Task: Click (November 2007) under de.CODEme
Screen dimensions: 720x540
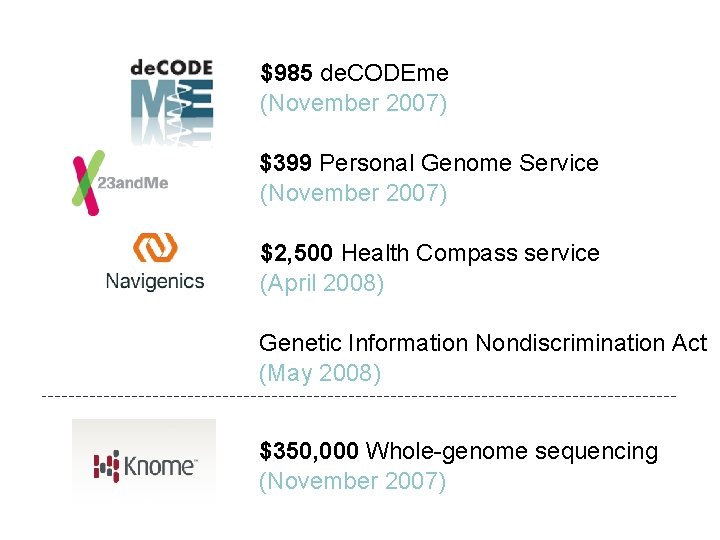Action: click(353, 103)
